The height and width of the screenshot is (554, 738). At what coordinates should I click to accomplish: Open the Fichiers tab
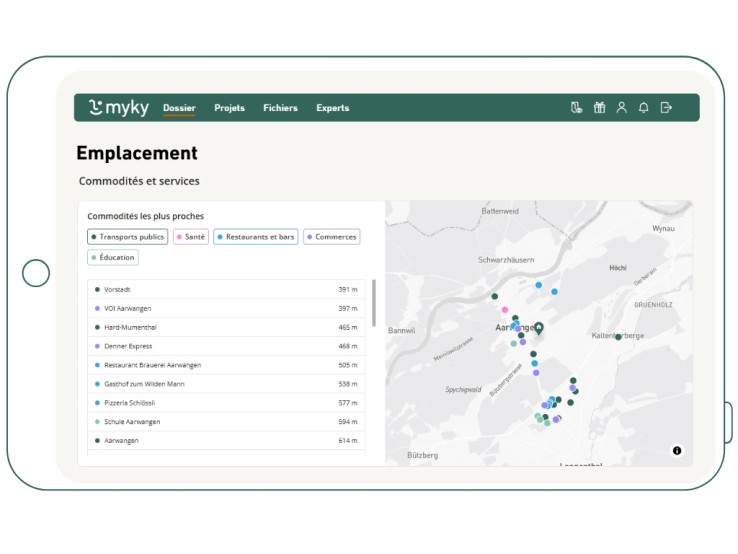280,108
